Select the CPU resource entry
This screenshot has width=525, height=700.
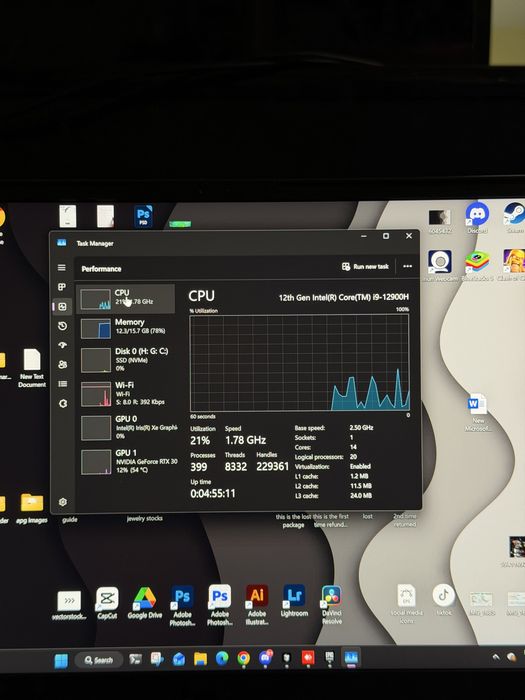pyautogui.click(x=125, y=299)
